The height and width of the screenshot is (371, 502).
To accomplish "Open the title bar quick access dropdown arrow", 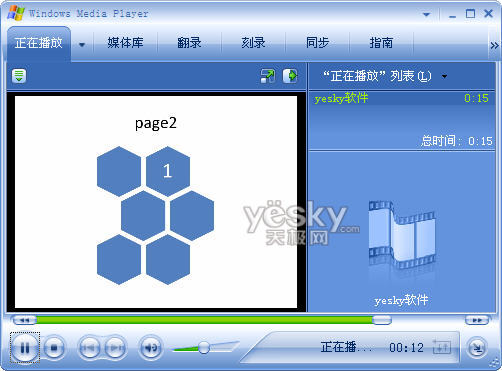I will (x=426, y=14).
